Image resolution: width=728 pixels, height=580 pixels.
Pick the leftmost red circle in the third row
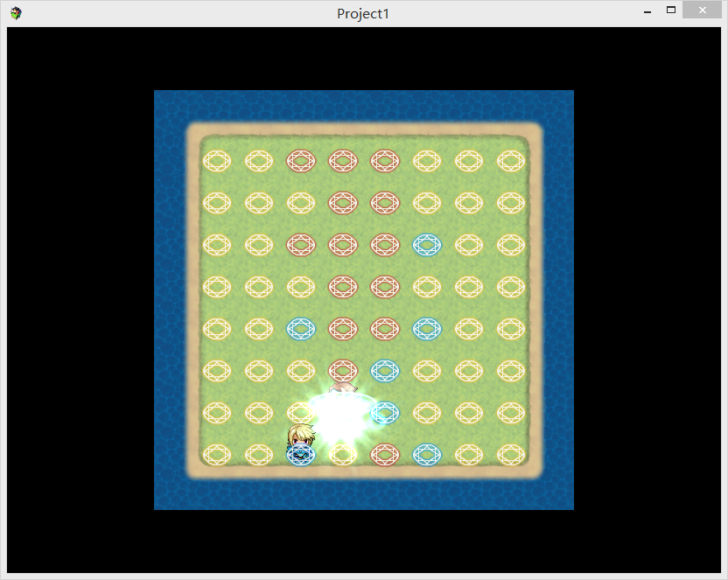click(x=301, y=245)
